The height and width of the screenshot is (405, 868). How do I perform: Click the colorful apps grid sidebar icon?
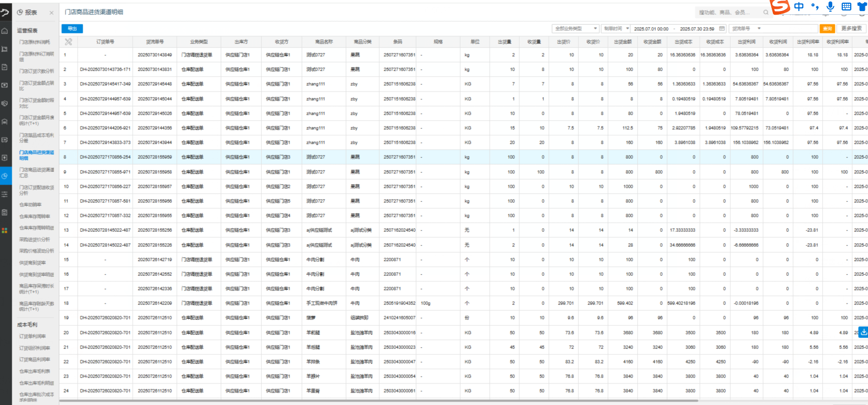point(5,230)
